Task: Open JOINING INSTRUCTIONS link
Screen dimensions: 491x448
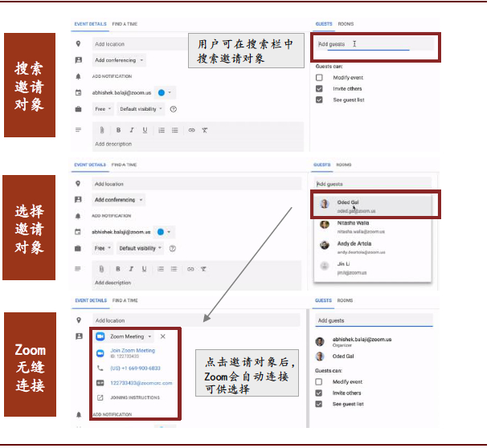Action: 135,397
